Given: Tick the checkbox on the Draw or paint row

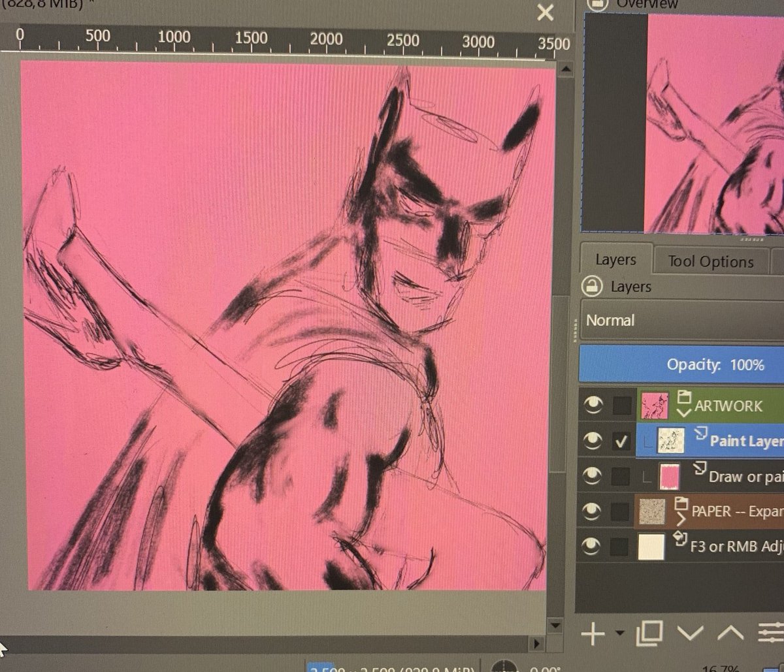Looking at the screenshot, I should click(x=622, y=477).
